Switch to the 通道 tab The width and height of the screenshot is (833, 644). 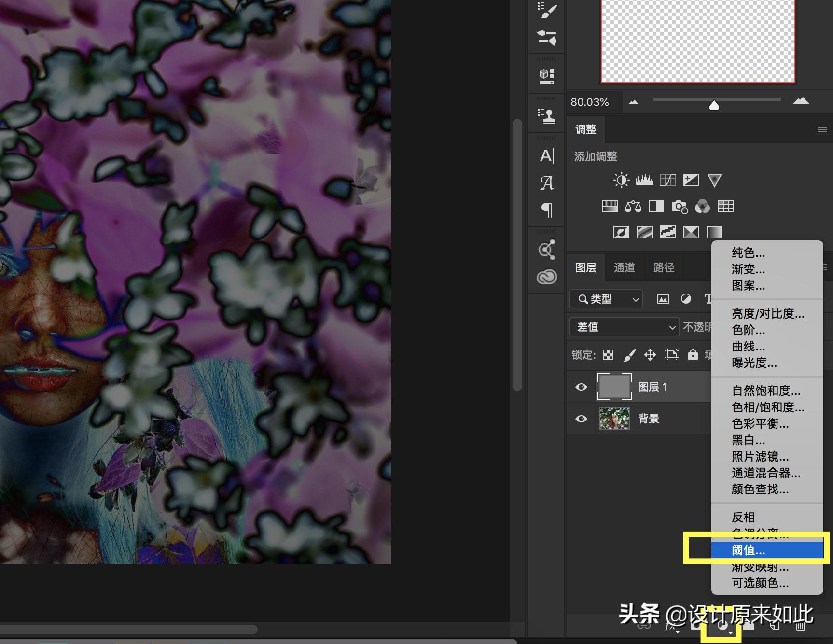[x=624, y=267]
